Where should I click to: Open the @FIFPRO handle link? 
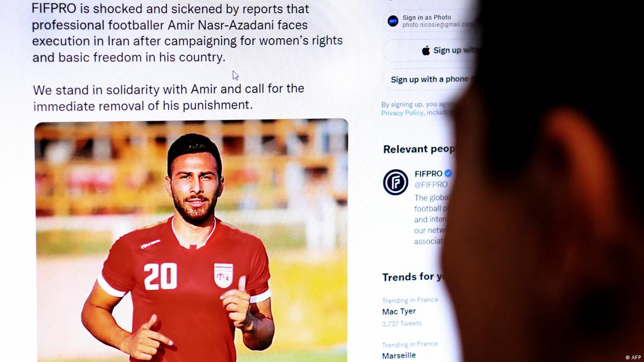click(x=431, y=185)
